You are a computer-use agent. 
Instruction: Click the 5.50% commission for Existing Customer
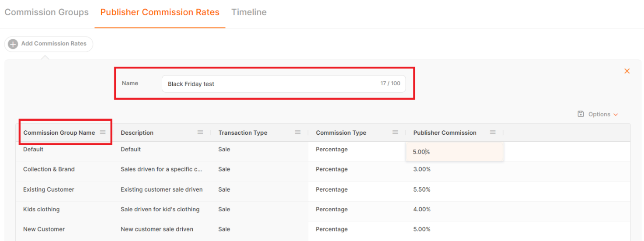coord(422,189)
